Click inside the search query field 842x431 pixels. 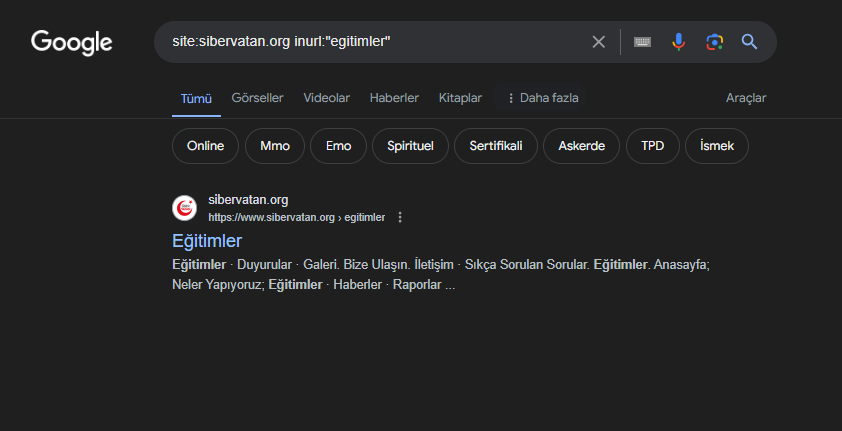[x=370, y=42]
